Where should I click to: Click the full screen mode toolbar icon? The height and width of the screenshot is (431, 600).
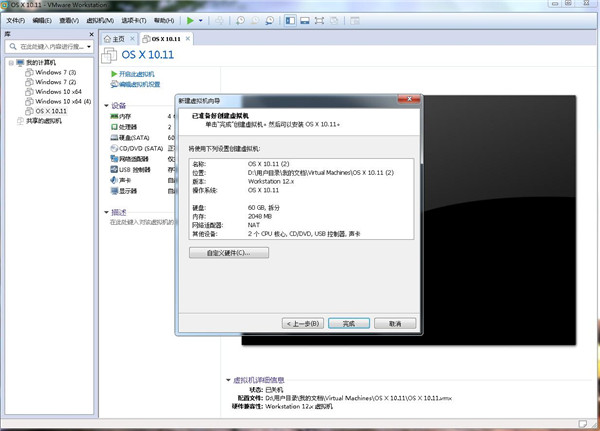coord(319,21)
